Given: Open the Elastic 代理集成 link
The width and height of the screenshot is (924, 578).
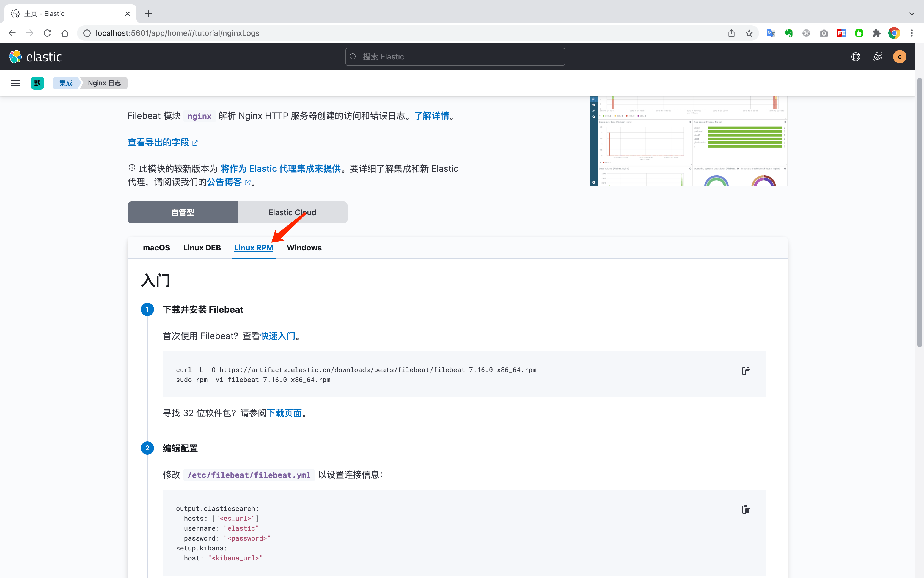Looking at the screenshot, I should (280, 168).
